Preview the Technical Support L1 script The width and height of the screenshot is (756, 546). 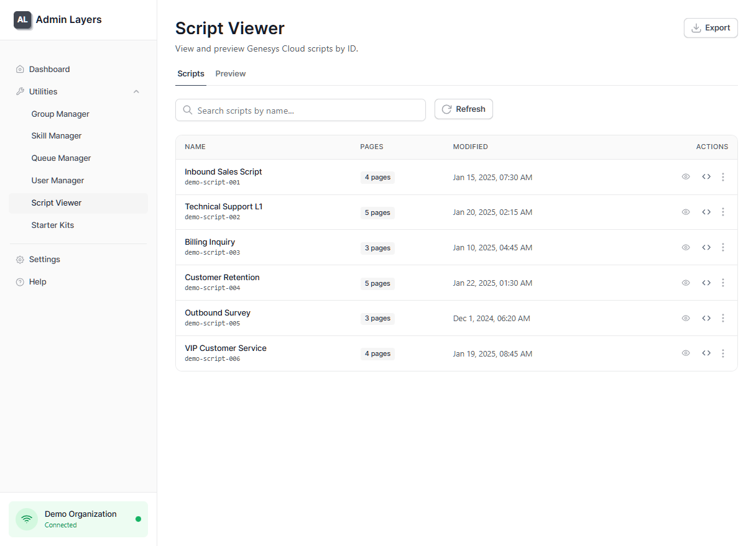pyautogui.click(x=686, y=212)
